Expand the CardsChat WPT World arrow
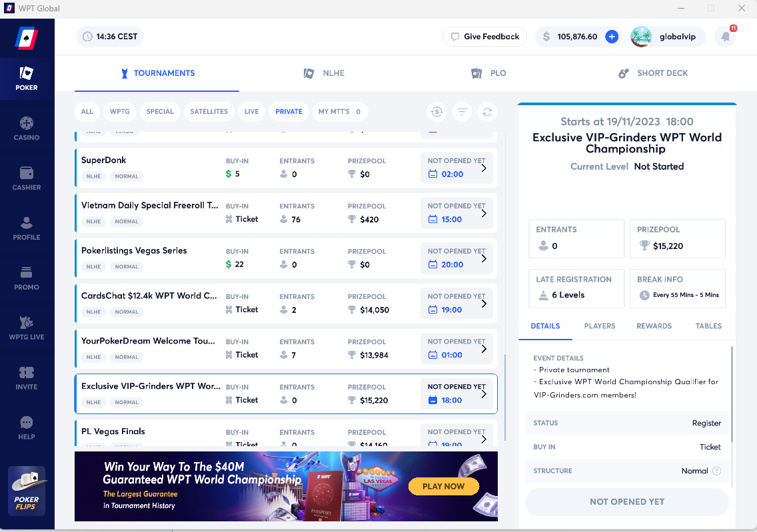This screenshot has width=757, height=532. click(x=484, y=304)
